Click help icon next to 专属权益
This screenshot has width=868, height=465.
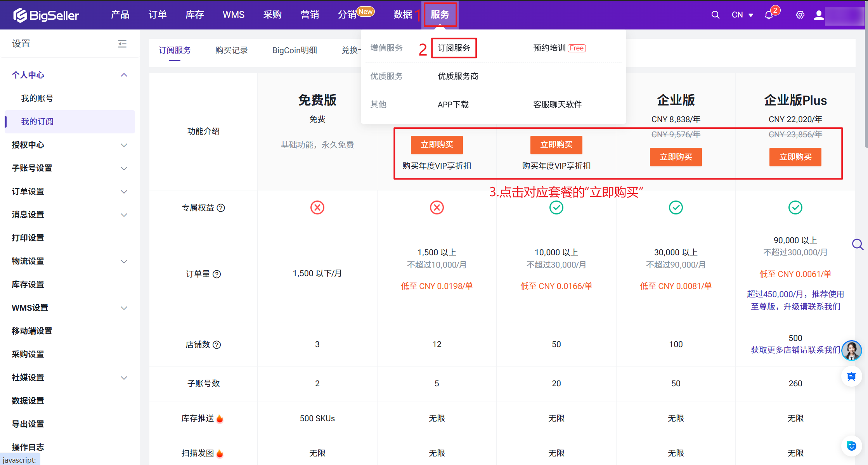221,208
